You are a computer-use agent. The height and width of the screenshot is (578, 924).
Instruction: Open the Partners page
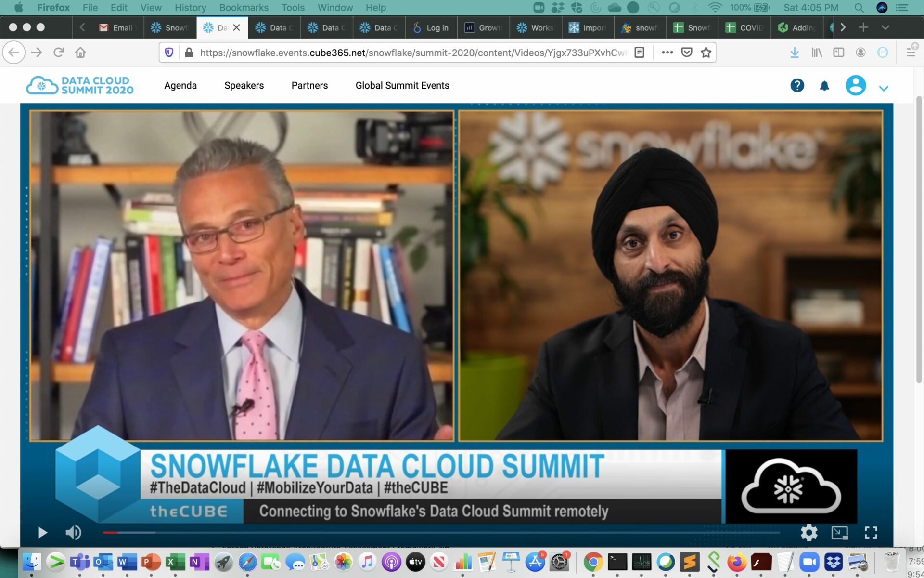(x=309, y=86)
